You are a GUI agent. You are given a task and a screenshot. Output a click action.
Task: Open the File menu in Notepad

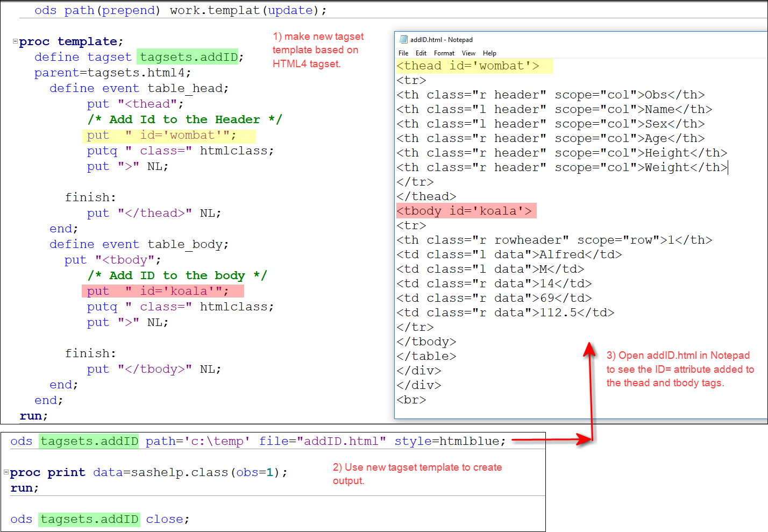pyautogui.click(x=403, y=53)
